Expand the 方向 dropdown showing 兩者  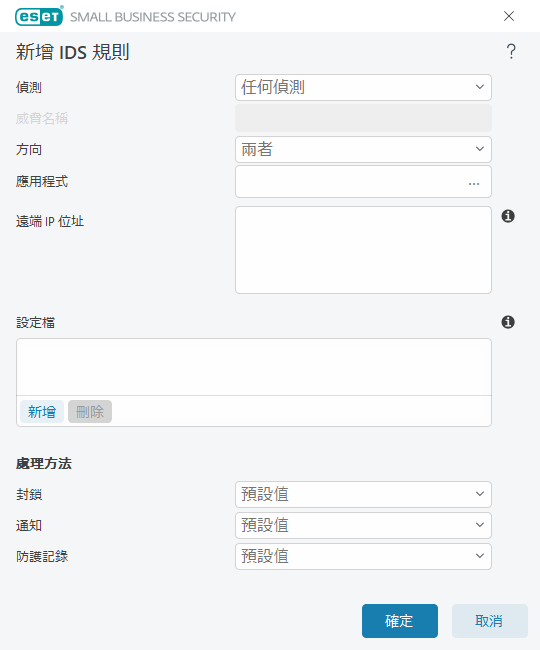coord(363,150)
